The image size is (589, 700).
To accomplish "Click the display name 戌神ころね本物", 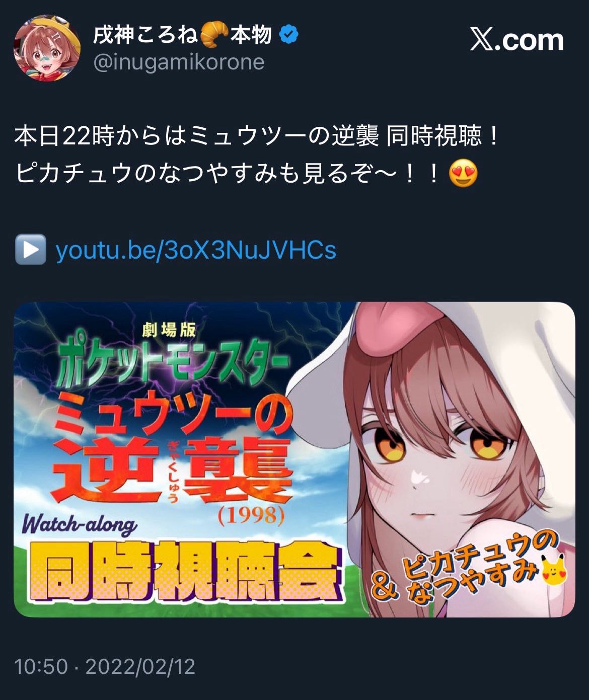I will [183, 35].
